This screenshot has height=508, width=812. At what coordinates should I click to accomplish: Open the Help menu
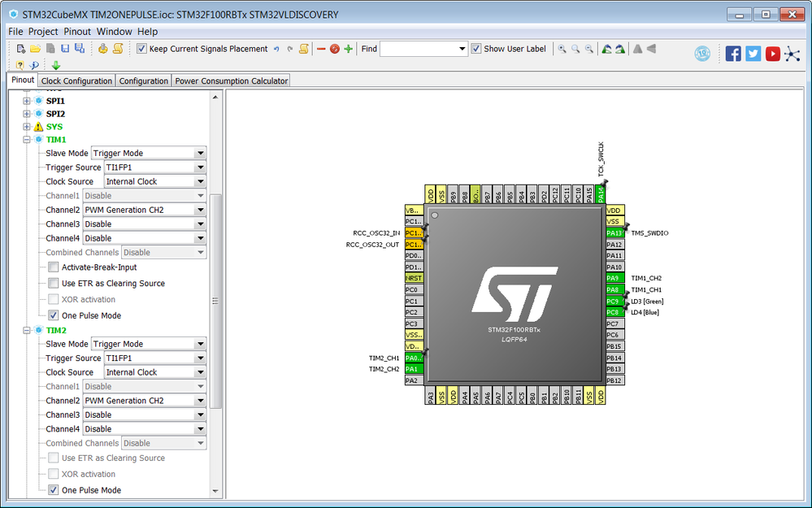coord(147,32)
